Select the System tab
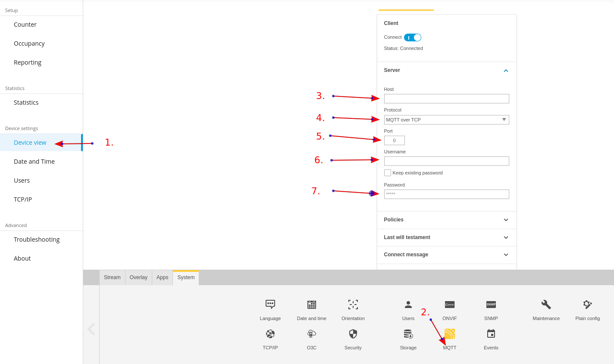Screen dimensions: 614x364 point(186,277)
